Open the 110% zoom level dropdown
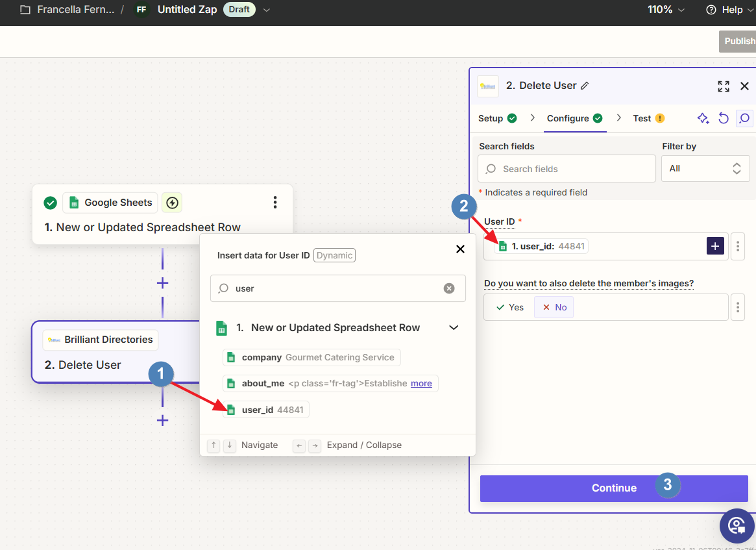This screenshot has width=756, height=550. pos(666,10)
